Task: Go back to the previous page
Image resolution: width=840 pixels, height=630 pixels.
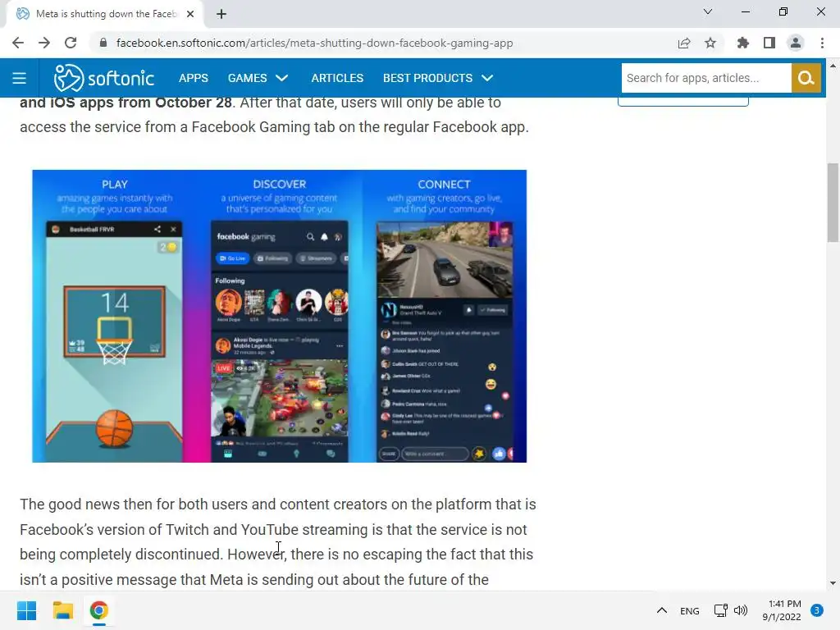Action: [18, 43]
